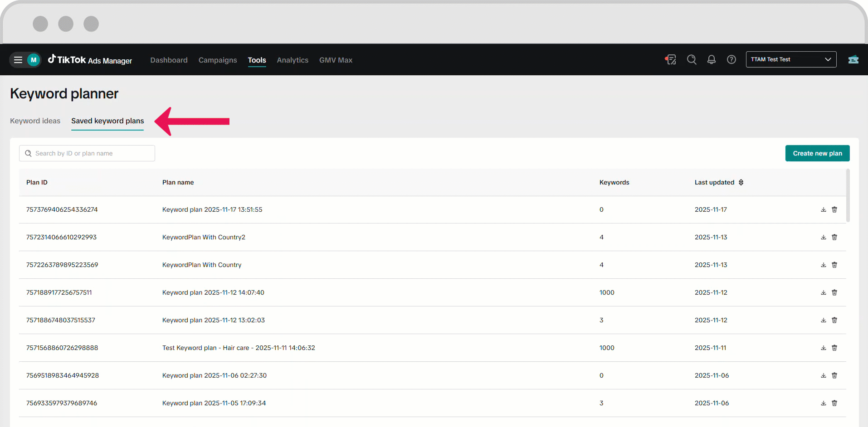Open the notifications bell icon
This screenshot has height=427, width=868.
click(711, 59)
